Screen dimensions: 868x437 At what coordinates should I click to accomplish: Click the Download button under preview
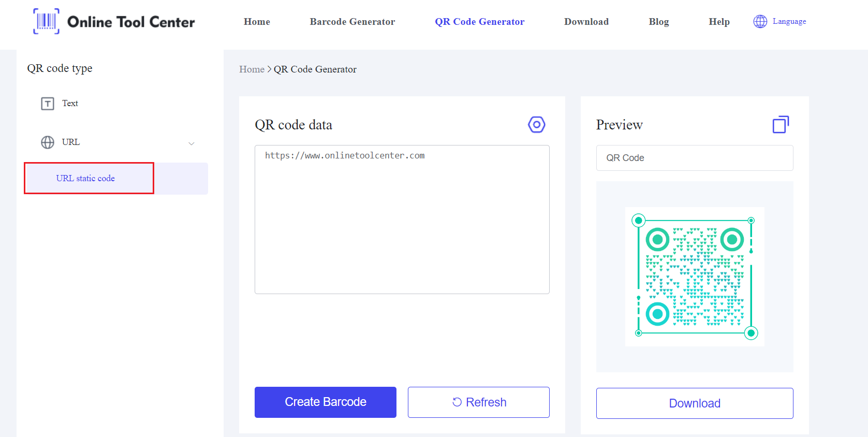click(x=695, y=403)
